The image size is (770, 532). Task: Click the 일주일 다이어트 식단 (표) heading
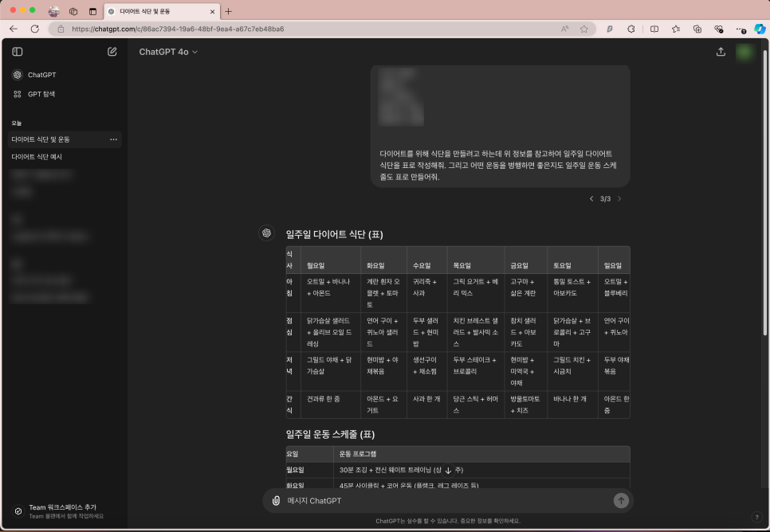(x=335, y=234)
